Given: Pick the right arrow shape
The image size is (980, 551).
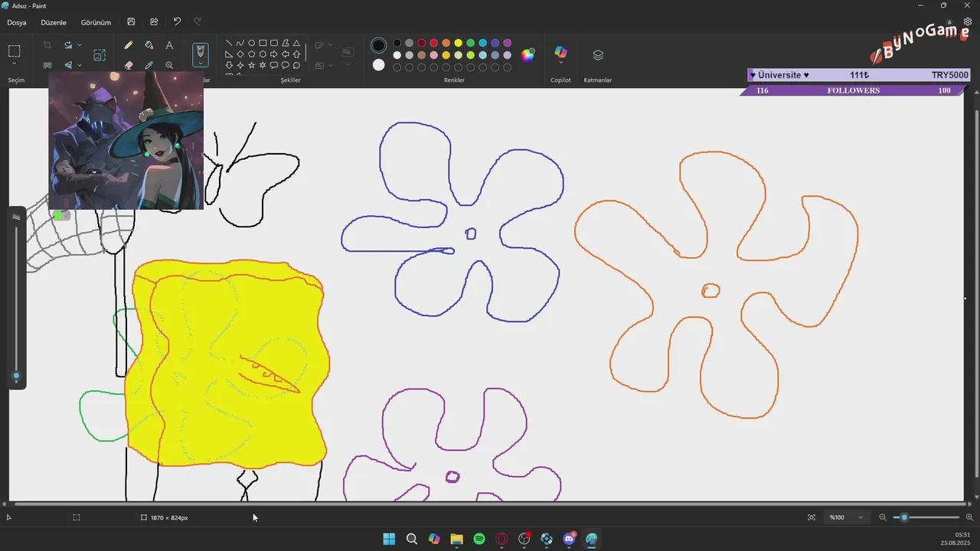Looking at the screenshot, I should (x=274, y=54).
